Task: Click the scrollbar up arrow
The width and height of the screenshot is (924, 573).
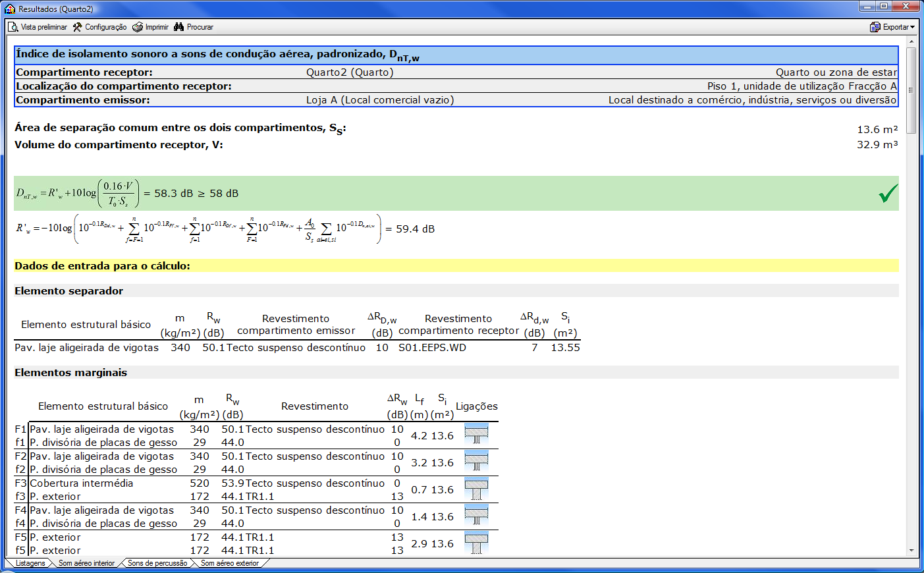Action: pos(911,41)
